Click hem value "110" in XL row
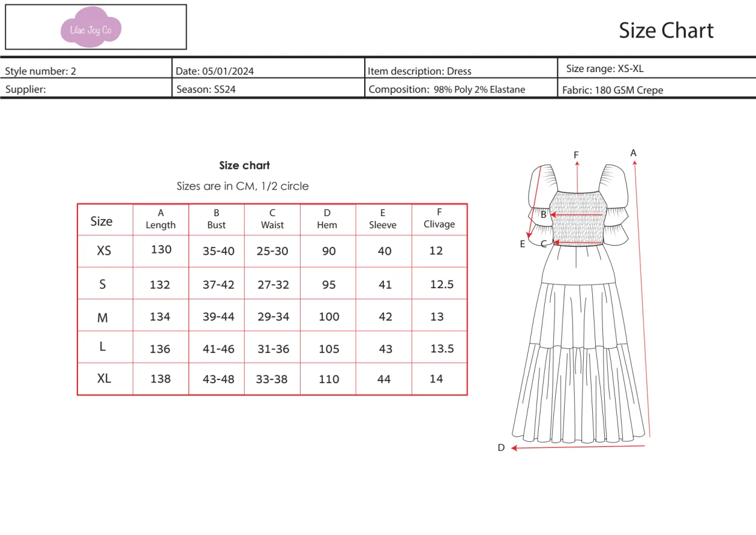Image resolution: width=756 pixels, height=535 pixels. [329, 379]
